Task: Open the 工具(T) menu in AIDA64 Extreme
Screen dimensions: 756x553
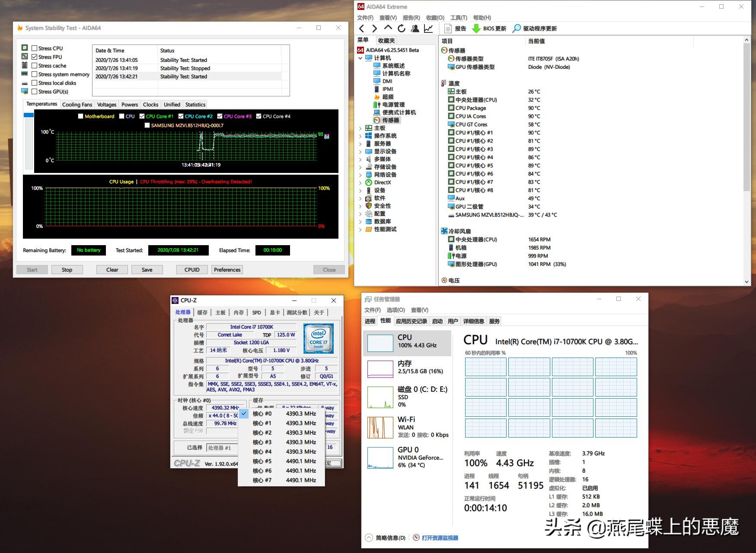Action: 459,18
